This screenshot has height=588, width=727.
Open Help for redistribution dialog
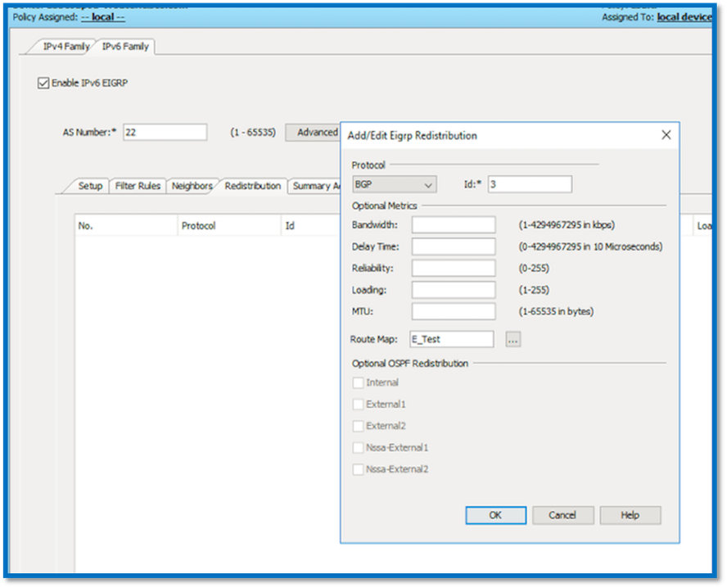click(x=630, y=515)
